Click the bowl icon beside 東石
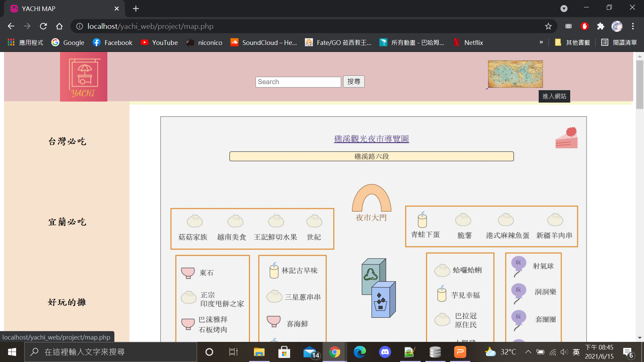Viewport: 644px width, 362px height. click(x=188, y=273)
